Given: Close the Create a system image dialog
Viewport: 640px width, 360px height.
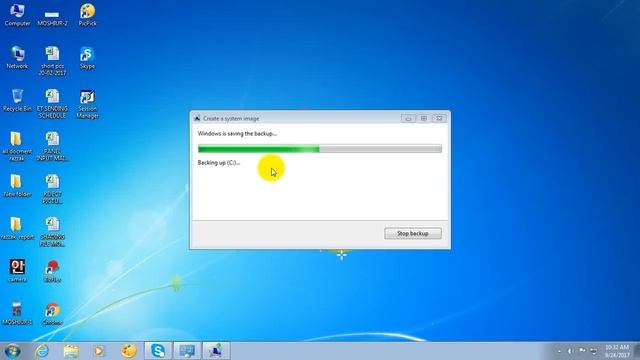Looking at the screenshot, I should (x=439, y=118).
